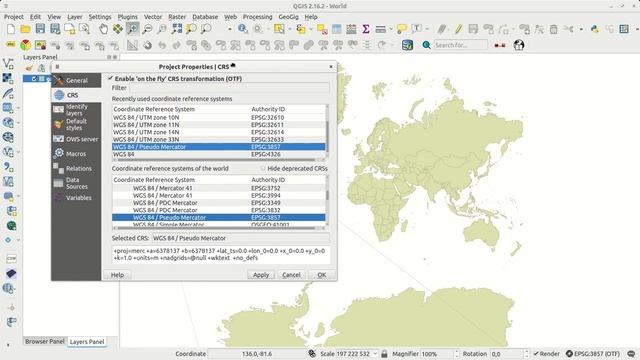Open the Raster menu
The image size is (640, 360).
click(177, 17)
